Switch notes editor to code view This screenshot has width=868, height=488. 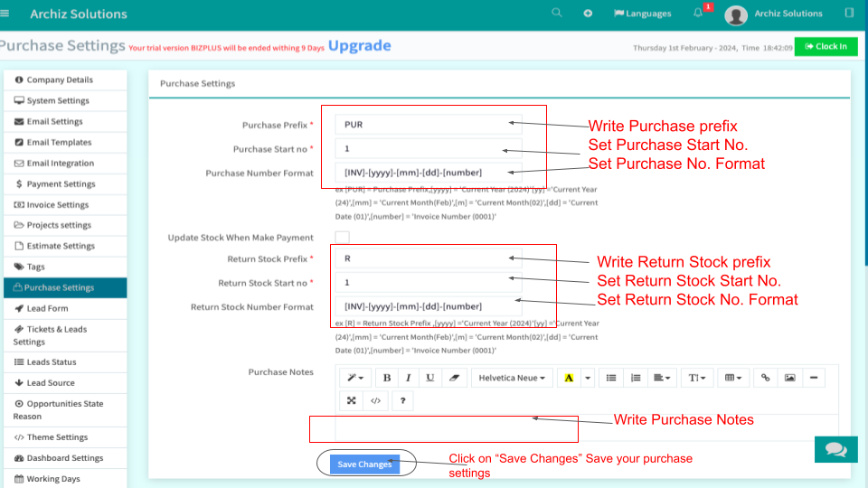376,400
